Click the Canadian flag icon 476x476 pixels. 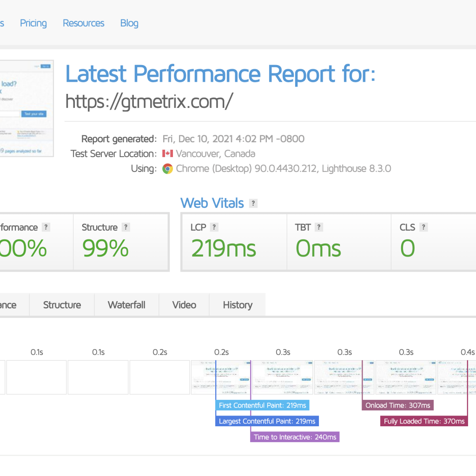pyautogui.click(x=167, y=153)
